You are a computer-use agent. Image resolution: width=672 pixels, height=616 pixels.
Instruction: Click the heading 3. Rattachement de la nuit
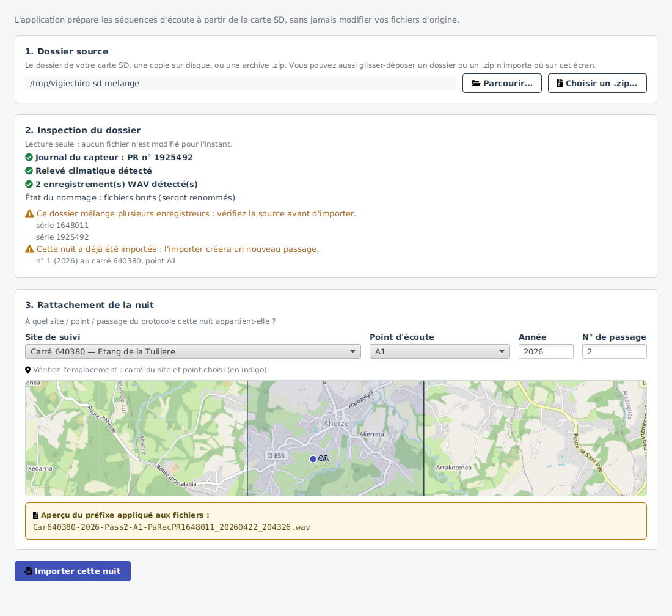pos(90,305)
